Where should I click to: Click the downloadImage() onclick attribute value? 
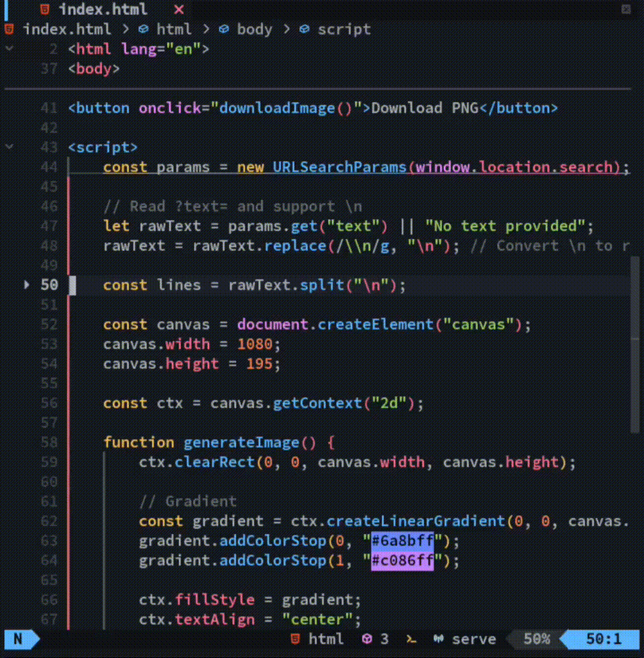[x=286, y=108]
